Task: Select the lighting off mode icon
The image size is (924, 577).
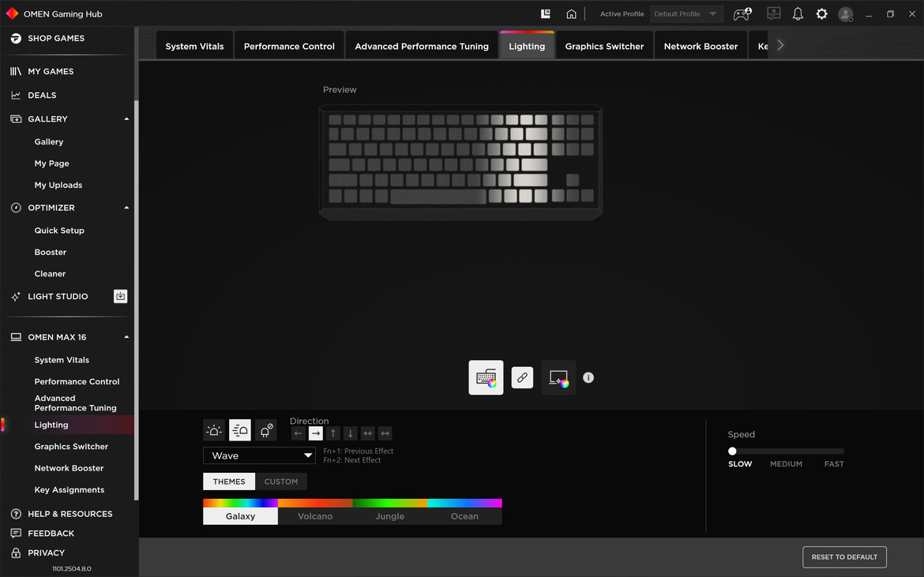Action: [x=266, y=430]
